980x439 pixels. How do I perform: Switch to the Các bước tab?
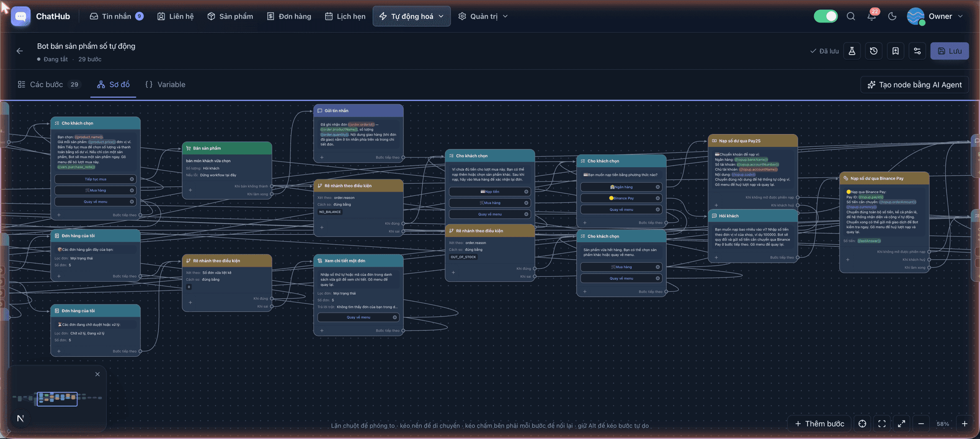49,85
